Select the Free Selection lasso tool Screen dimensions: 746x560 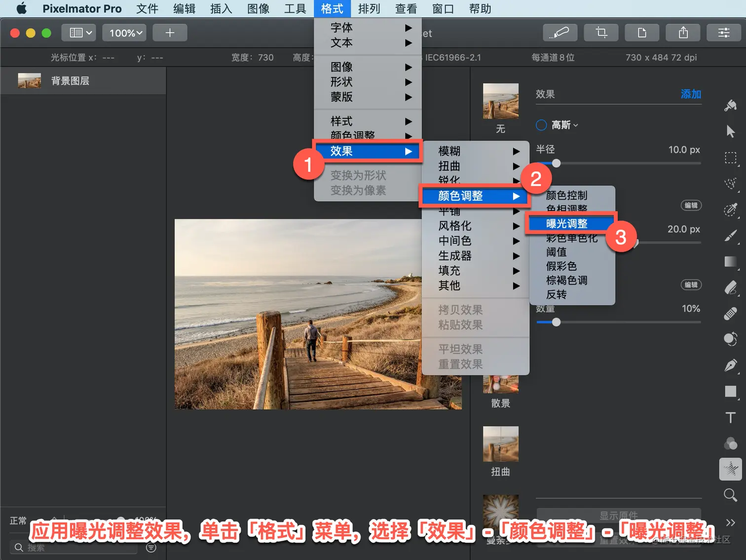click(x=731, y=184)
